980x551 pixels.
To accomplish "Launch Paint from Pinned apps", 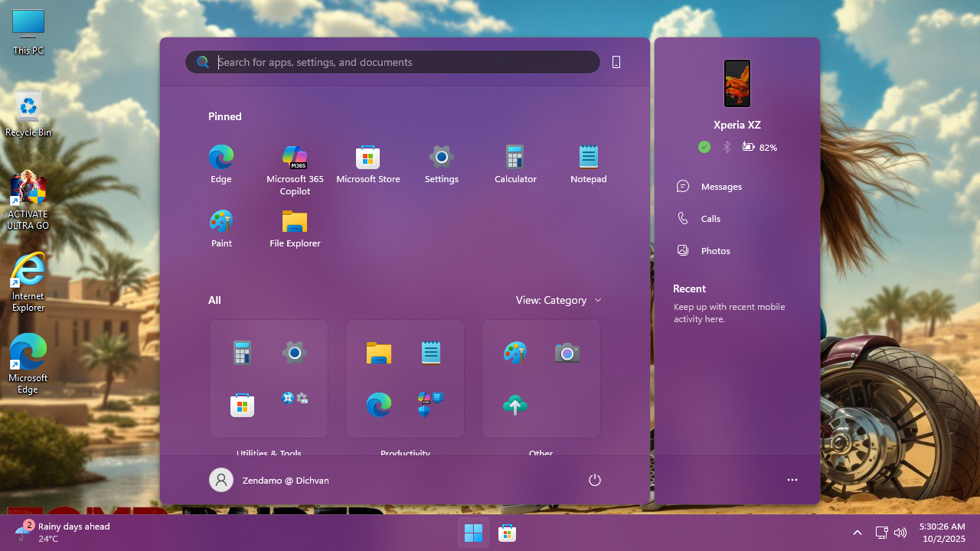I will coord(221,229).
